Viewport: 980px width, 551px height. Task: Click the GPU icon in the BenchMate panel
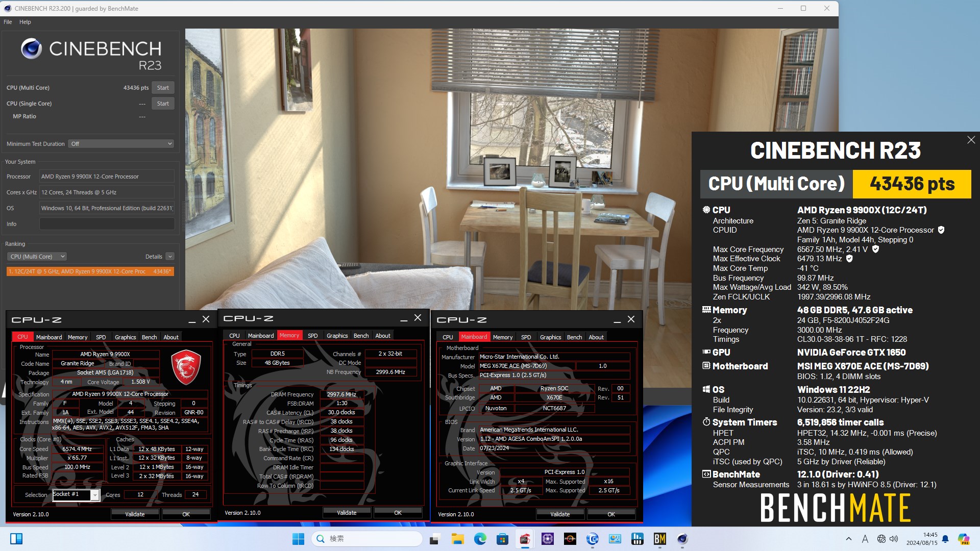(x=706, y=352)
